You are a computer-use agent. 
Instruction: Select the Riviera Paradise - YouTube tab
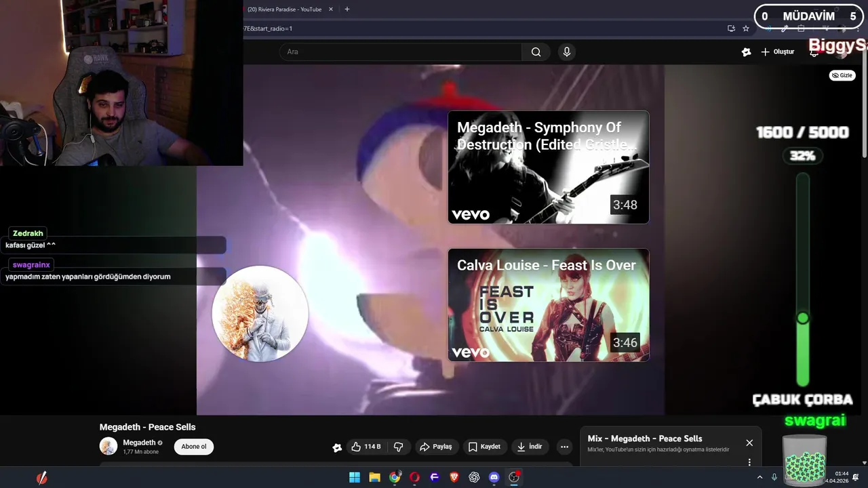284,9
